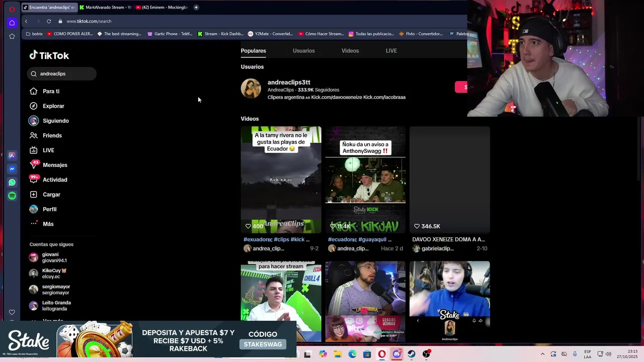Open Flvto Convertidor bookmark
The image size is (644, 362).
tap(421, 34)
